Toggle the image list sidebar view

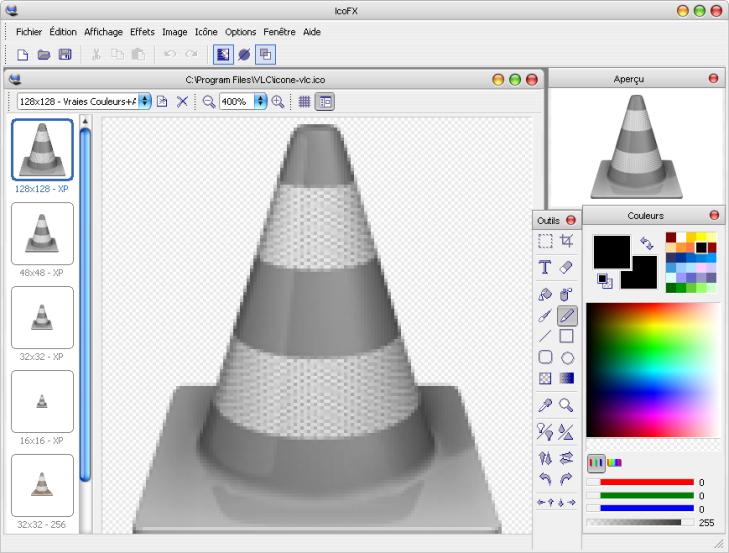(x=325, y=101)
